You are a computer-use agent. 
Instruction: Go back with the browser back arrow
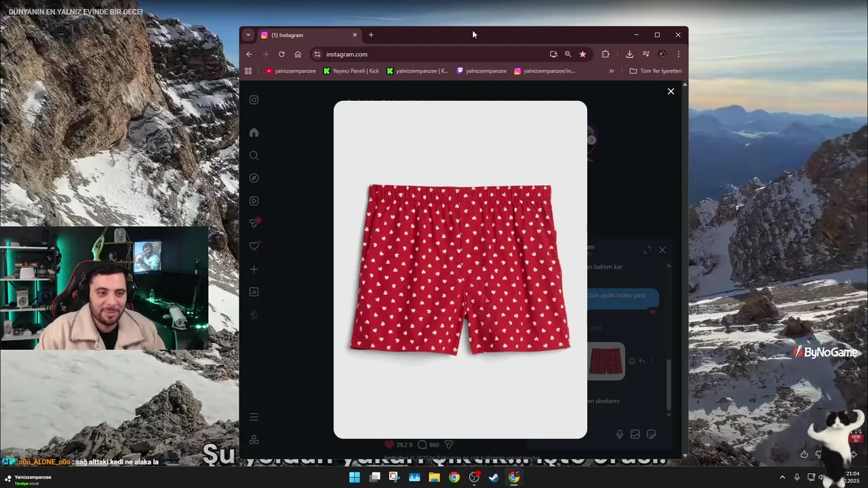coord(249,54)
